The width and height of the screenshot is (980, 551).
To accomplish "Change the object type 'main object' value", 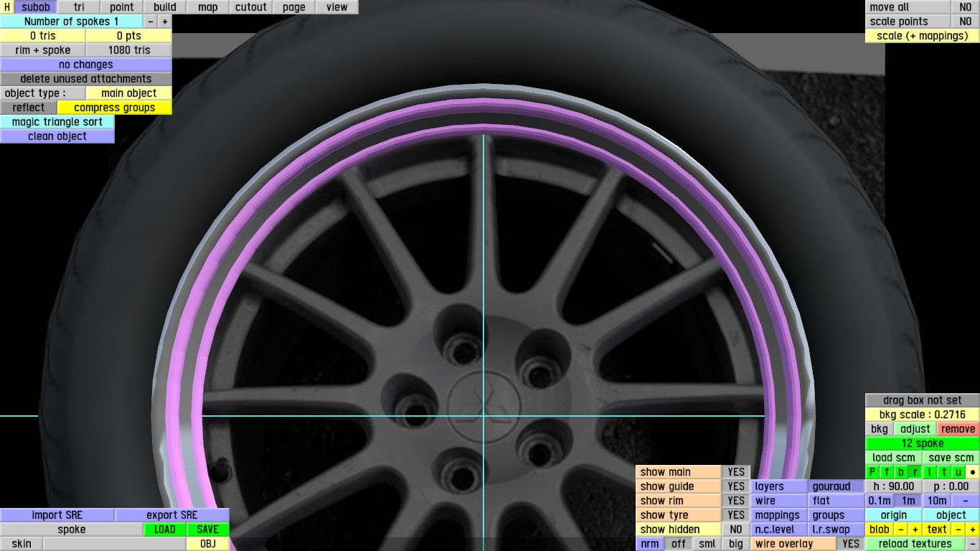I will pyautogui.click(x=129, y=93).
